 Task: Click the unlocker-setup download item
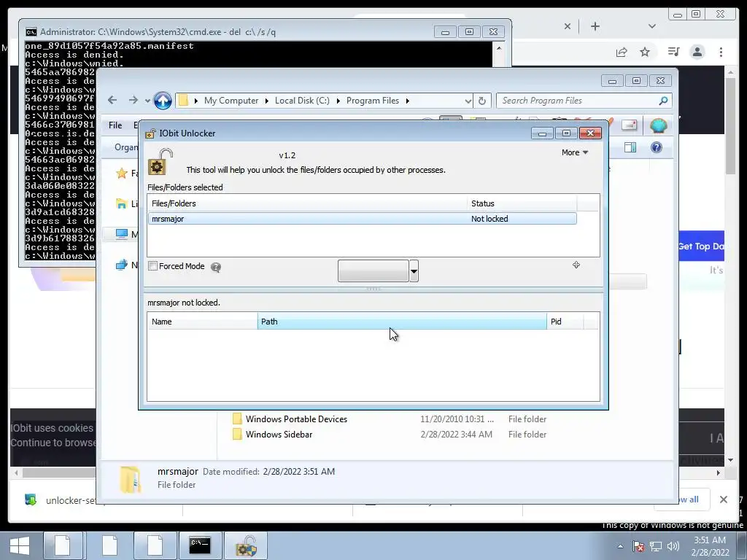click(61, 500)
